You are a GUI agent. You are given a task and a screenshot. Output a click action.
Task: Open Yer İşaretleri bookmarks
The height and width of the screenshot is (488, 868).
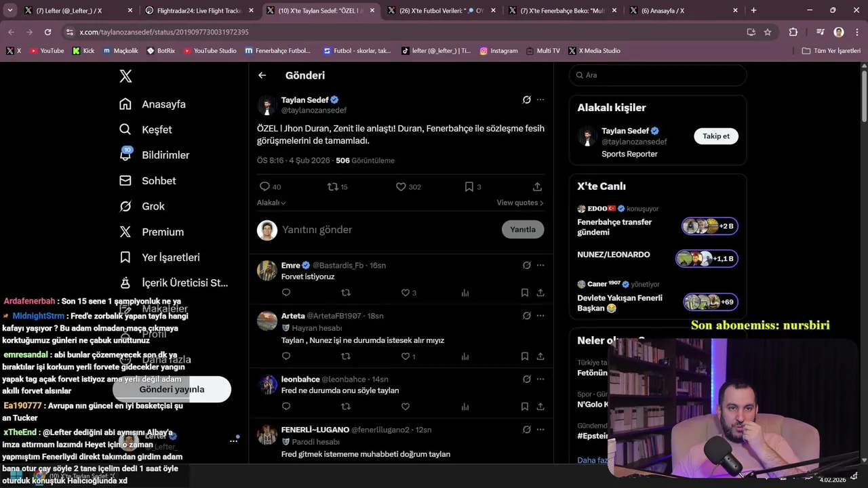pos(159,258)
